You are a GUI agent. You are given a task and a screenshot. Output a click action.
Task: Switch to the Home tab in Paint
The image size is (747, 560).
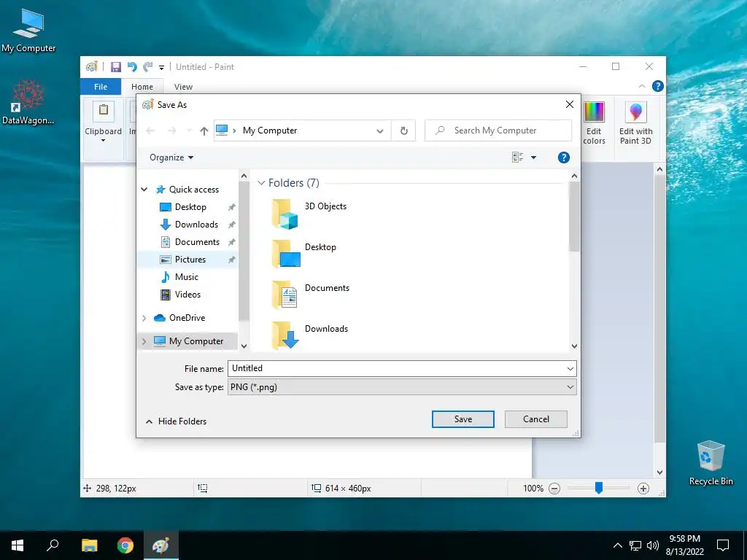[x=142, y=87]
